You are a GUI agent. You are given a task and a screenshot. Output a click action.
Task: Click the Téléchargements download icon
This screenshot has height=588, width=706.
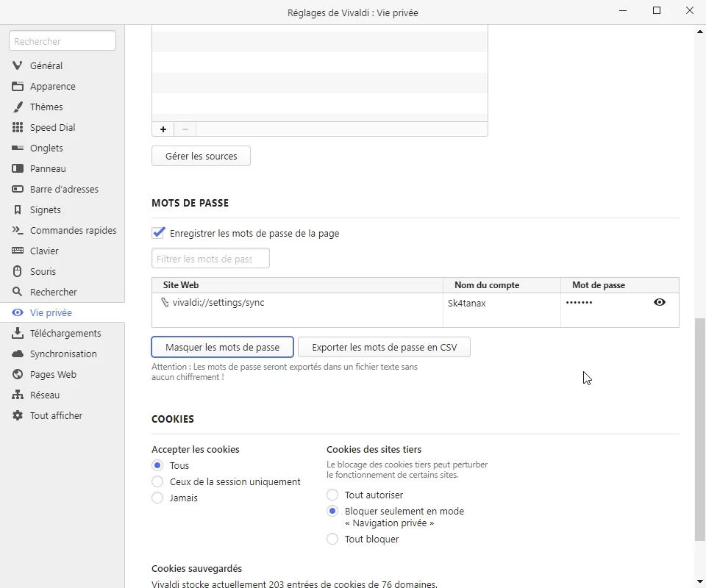[x=18, y=333]
